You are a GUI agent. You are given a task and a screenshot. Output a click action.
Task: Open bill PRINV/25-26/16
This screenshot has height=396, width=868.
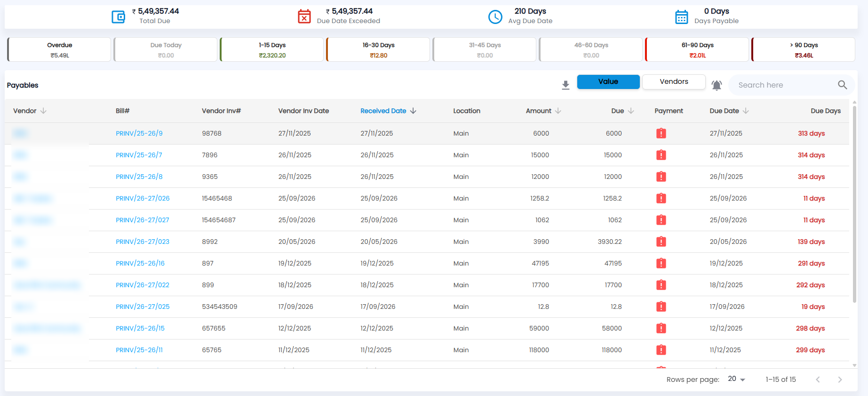tap(140, 263)
